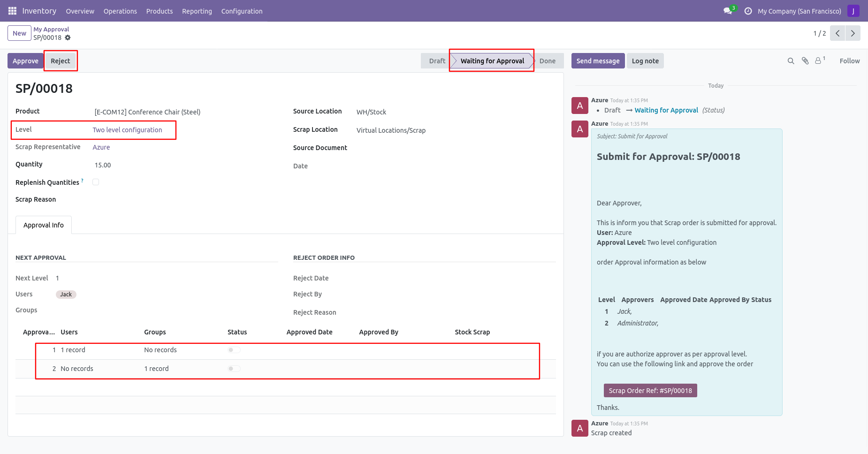This screenshot has width=868, height=454.
Task: Go to previous record with left arrow
Action: click(838, 33)
